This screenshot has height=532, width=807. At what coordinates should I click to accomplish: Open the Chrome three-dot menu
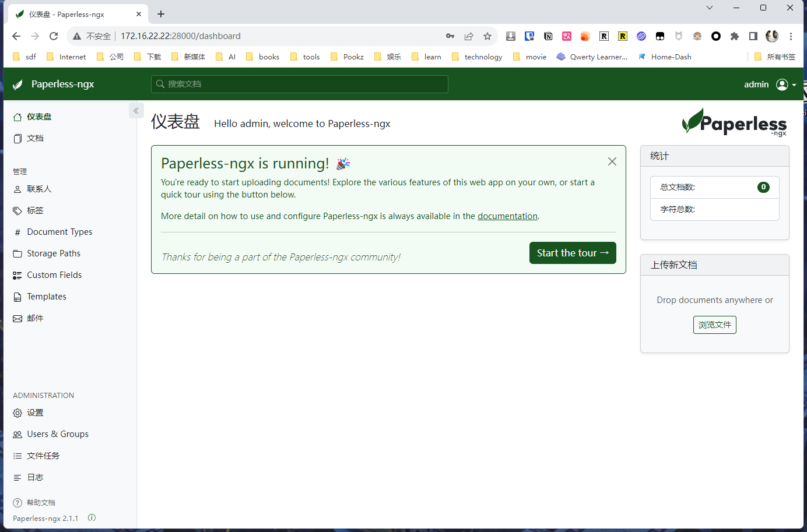791,36
